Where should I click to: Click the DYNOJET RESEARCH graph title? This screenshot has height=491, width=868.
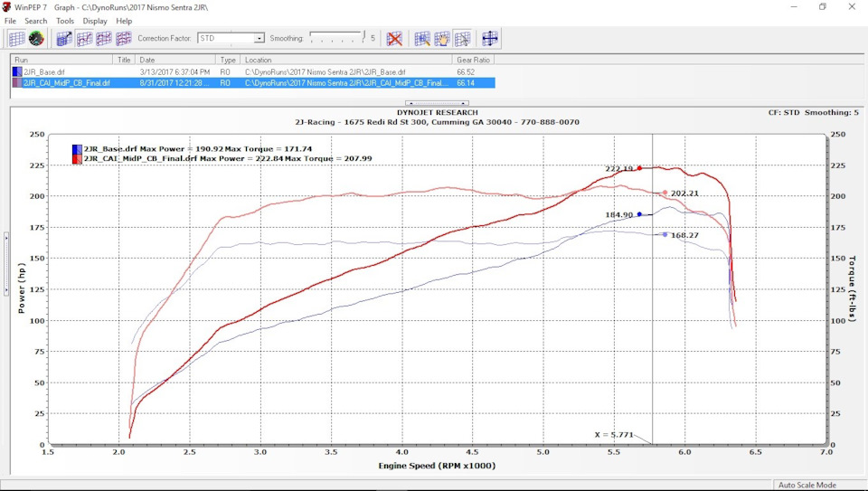(x=438, y=112)
